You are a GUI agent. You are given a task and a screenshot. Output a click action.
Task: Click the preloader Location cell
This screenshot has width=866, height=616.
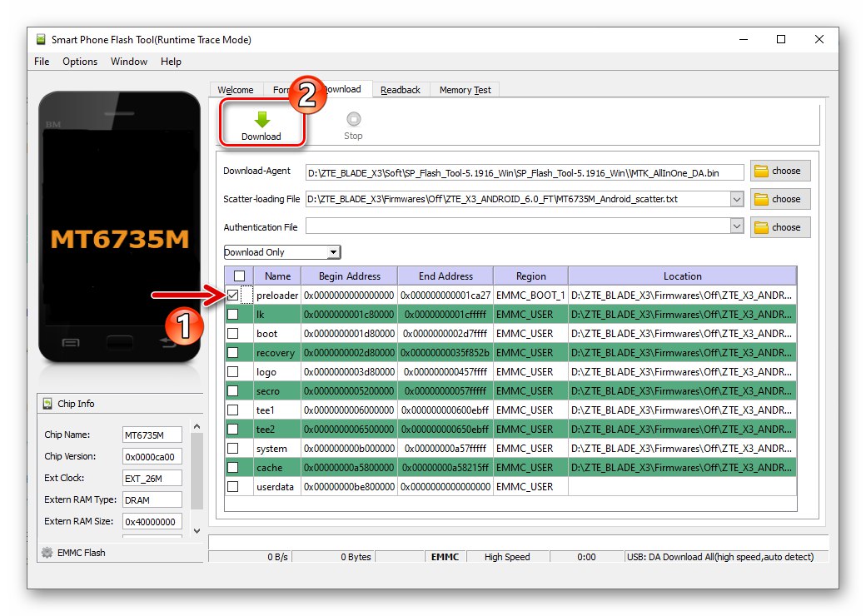[x=682, y=296]
